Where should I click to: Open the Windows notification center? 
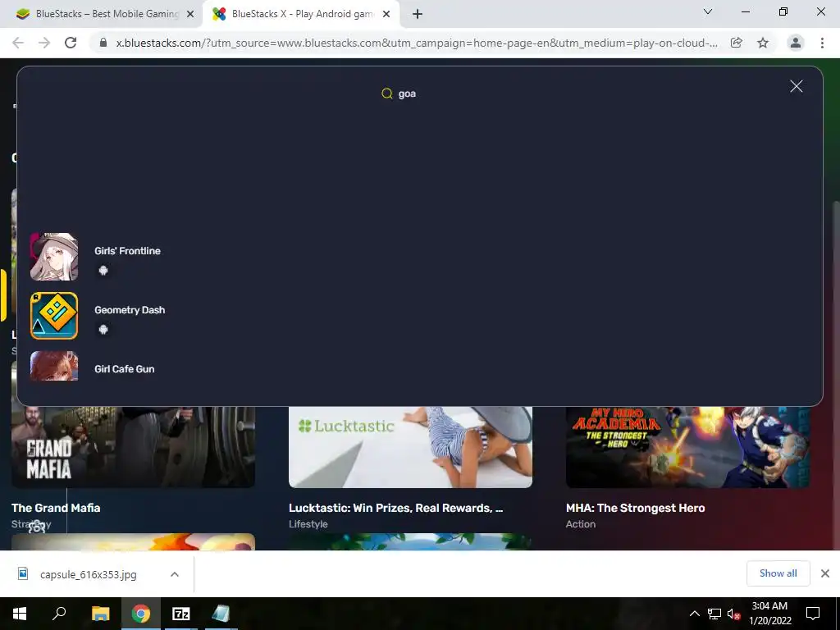point(813,614)
